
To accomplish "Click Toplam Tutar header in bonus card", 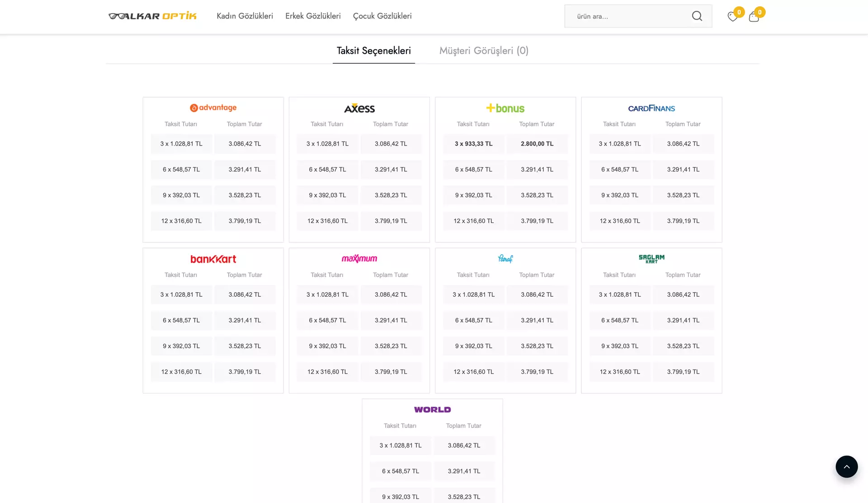I will tap(537, 124).
